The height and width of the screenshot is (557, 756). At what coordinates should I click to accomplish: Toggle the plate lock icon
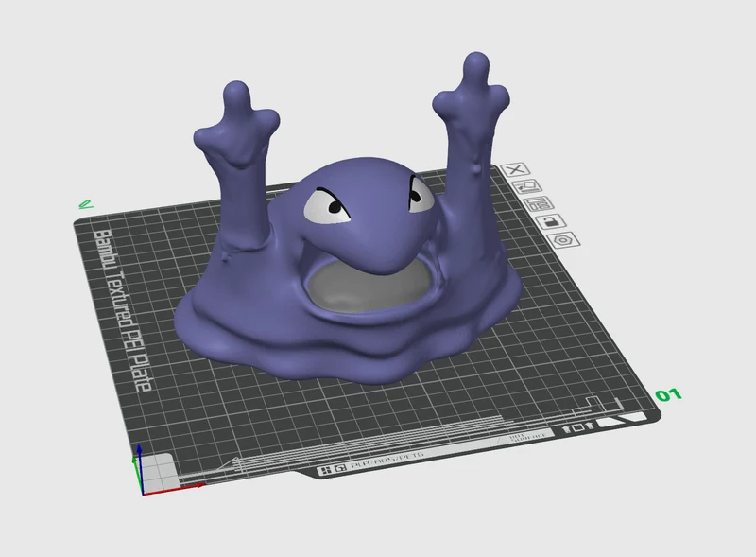click(x=551, y=221)
